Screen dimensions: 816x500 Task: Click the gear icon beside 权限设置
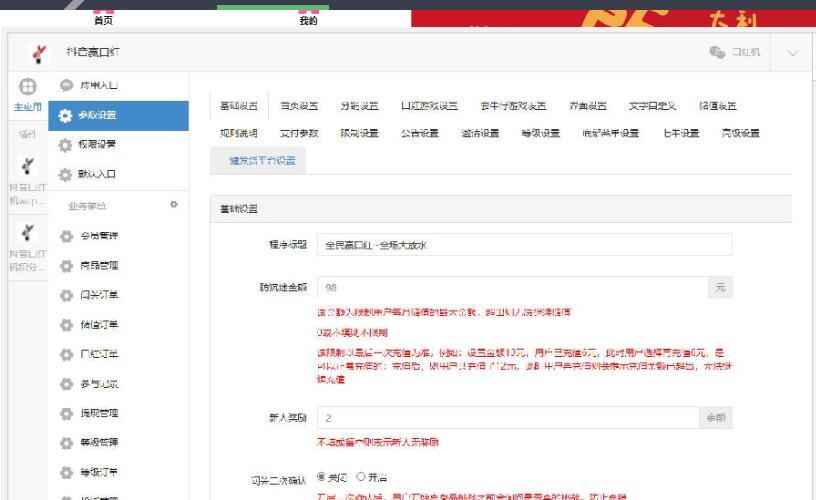pos(66,145)
